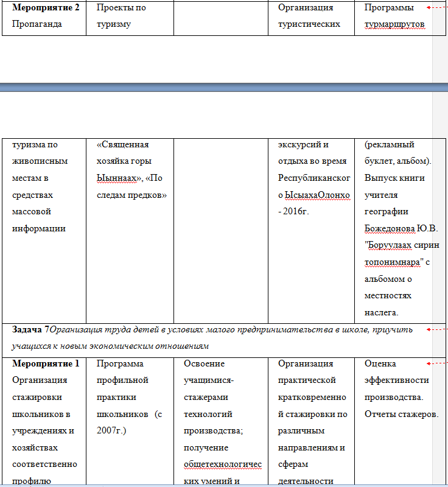This screenshot has height=487, width=448.
Task: Select the cell "Проекты по туризму"
Action: 130,18
